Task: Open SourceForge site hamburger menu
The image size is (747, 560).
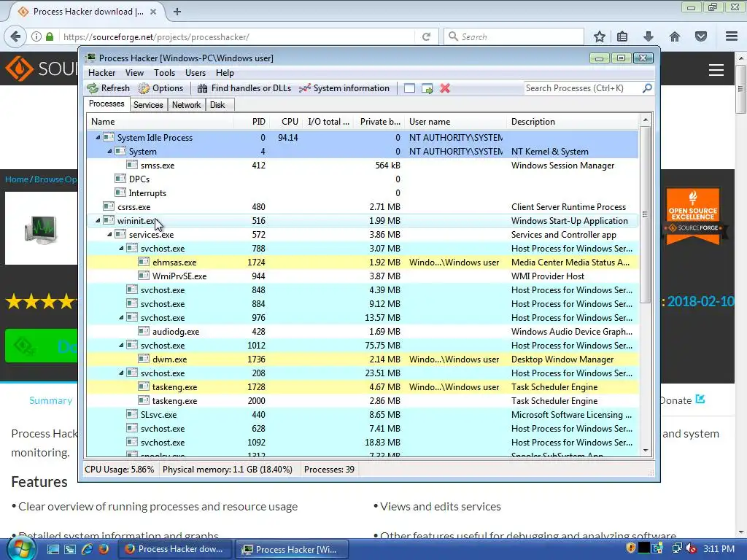Action: [716, 70]
